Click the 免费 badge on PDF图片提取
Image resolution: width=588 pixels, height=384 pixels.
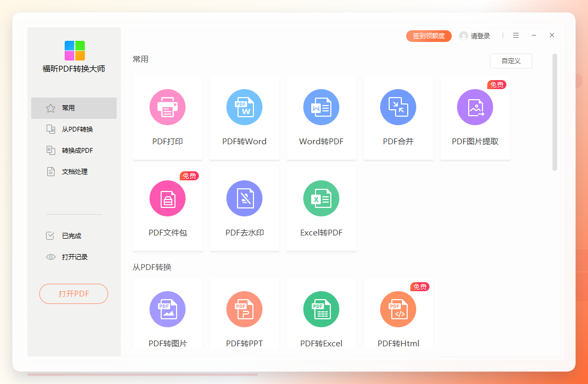(x=496, y=85)
